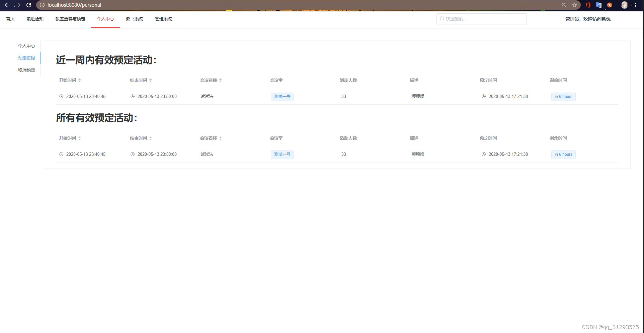Open the 首页 navigation tab
Viewport: 644px width, 333px height.
click(x=10, y=19)
